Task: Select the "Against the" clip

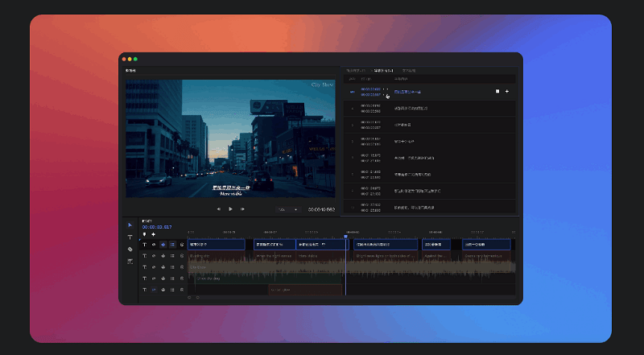Action: point(436,256)
